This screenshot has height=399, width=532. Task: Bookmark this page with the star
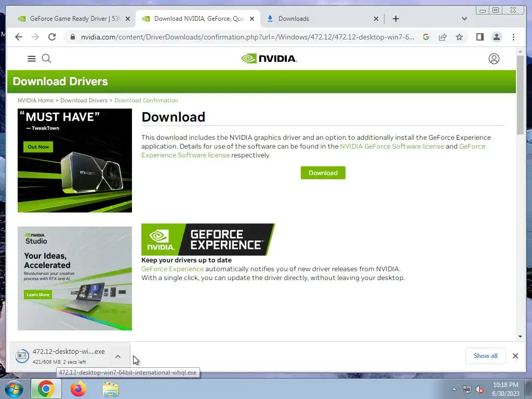[x=459, y=37]
